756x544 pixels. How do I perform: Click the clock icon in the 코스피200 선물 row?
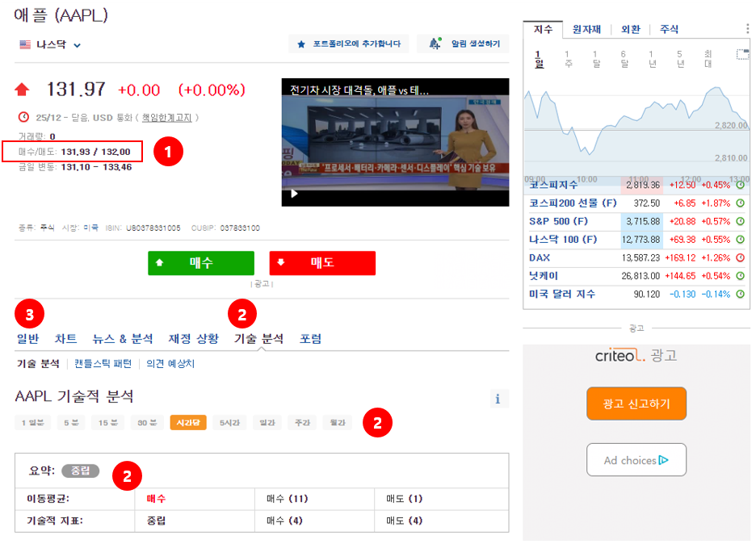click(x=741, y=203)
